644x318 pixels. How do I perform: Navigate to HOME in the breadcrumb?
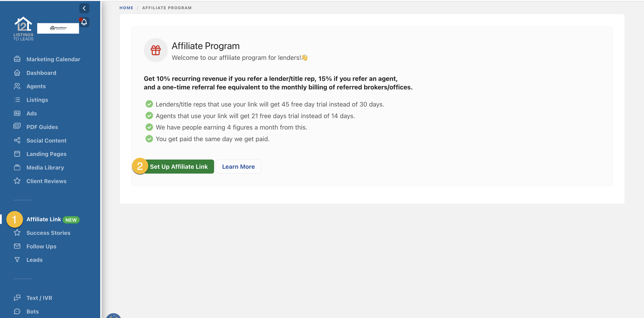click(x=127, y=8)
